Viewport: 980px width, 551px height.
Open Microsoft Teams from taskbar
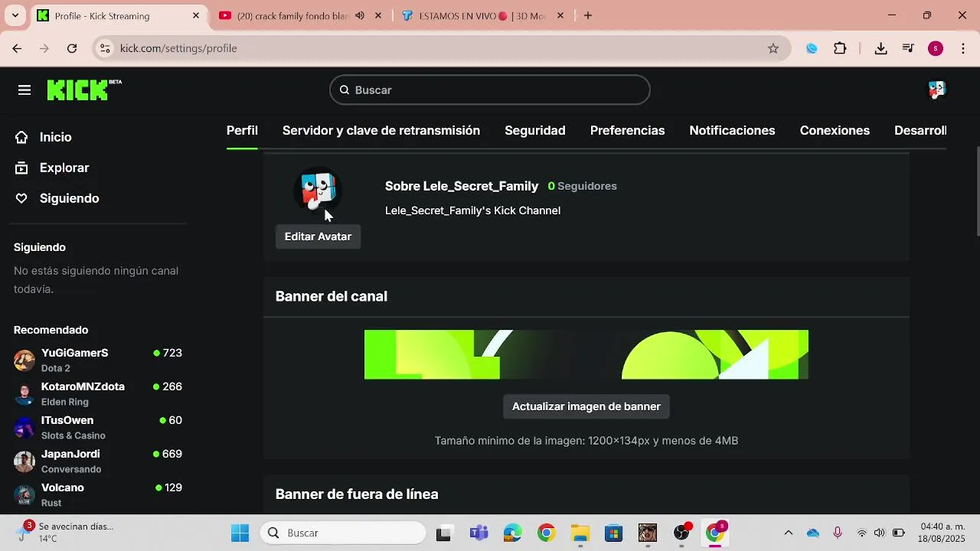point(479,533)
